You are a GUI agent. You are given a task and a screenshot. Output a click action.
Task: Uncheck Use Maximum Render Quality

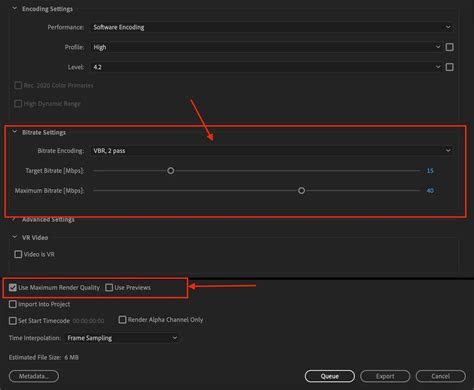(13, 287)
